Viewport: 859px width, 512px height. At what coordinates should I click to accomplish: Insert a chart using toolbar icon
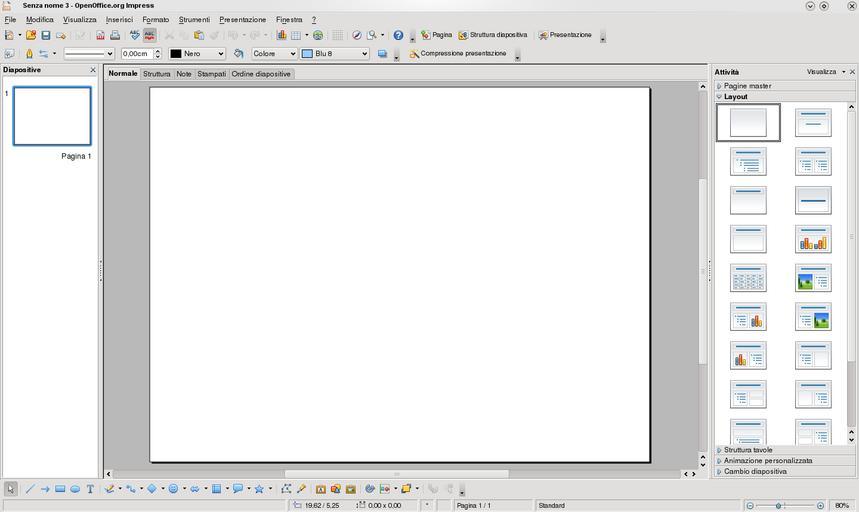[x=282, y=35]
